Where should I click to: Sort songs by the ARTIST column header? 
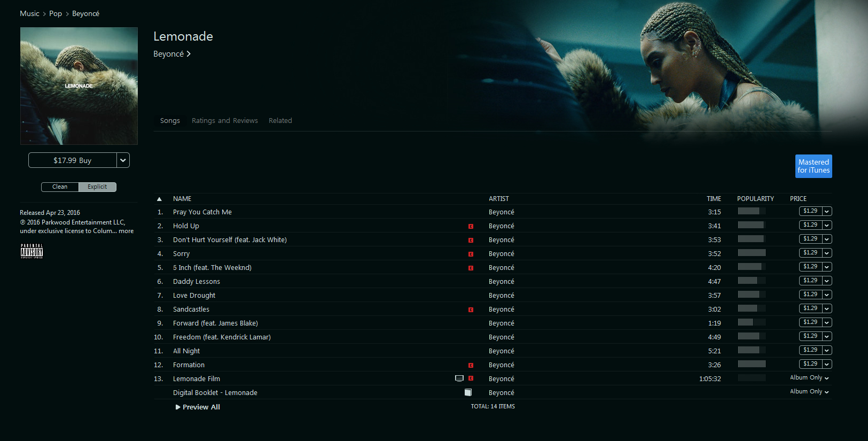[499, 199]
